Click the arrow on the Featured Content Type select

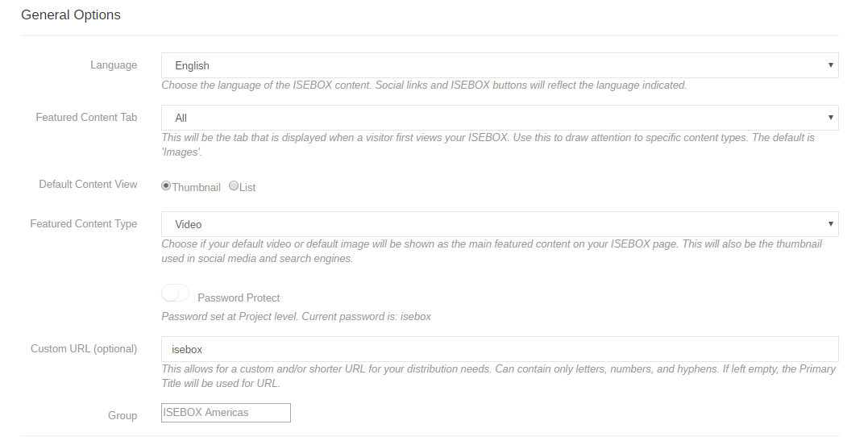(x=830, y=224)
